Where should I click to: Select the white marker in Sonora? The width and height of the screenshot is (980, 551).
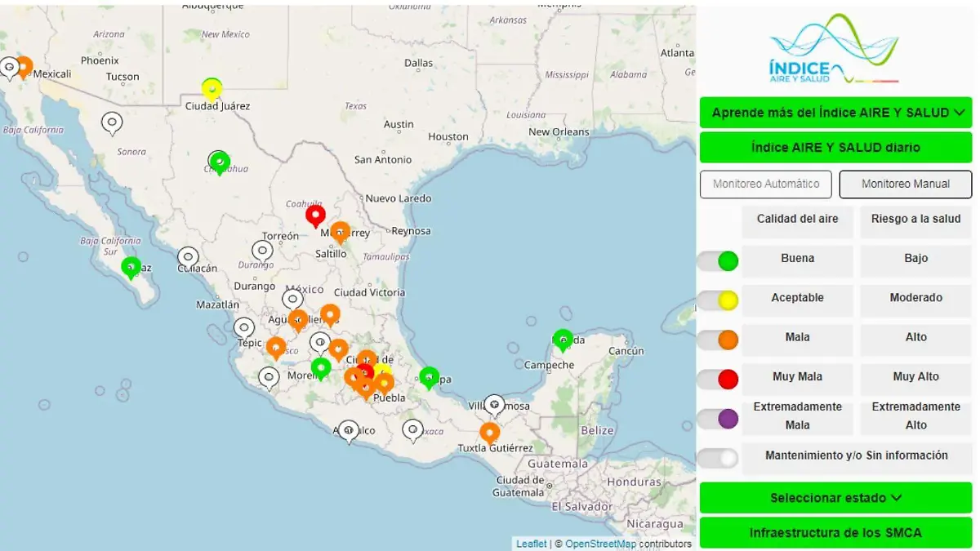[112, 122]
